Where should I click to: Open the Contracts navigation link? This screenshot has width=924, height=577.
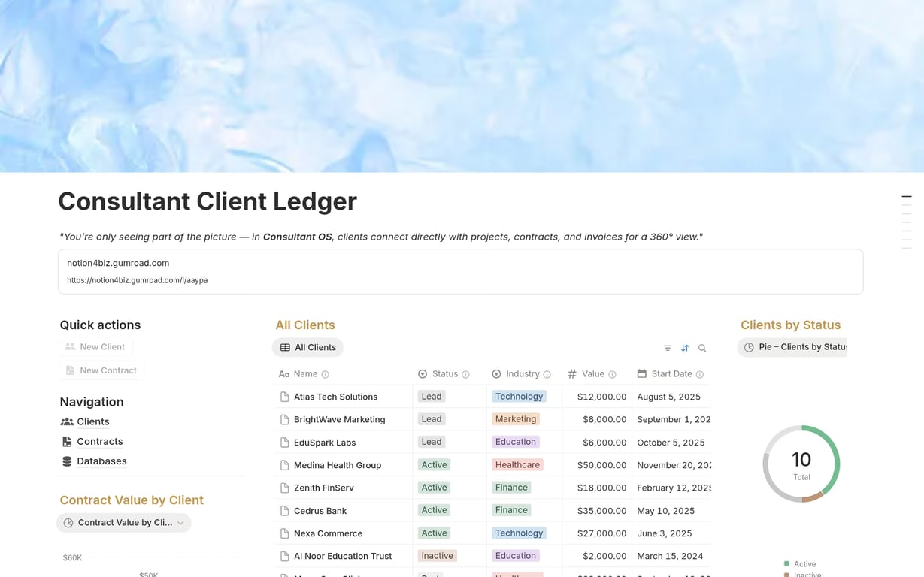(100, 441)
